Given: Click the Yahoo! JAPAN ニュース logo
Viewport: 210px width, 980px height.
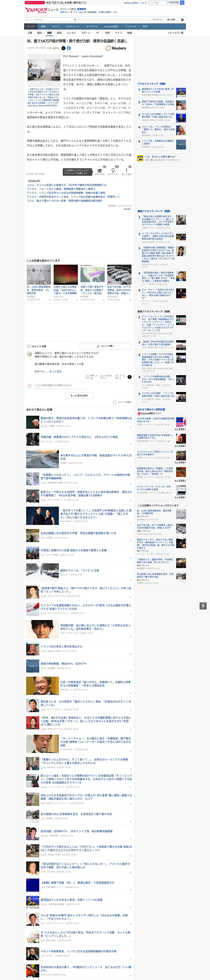Looking at the screenshot, I should 42,10.
